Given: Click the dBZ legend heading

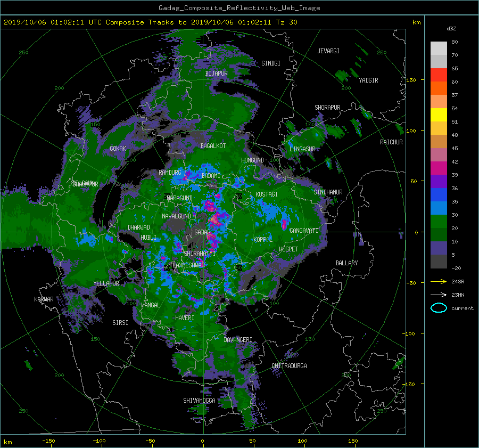Looking at the screenshot, I should [451, 28].
